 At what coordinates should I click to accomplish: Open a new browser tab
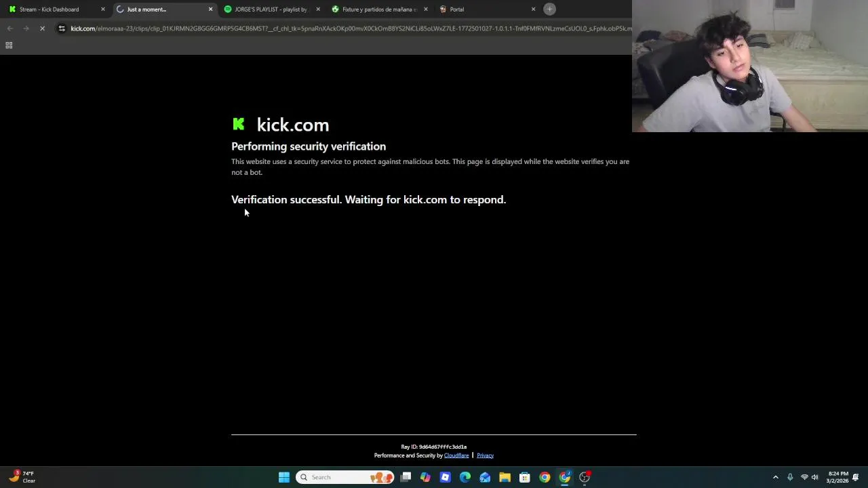click(x=550, y=9)
